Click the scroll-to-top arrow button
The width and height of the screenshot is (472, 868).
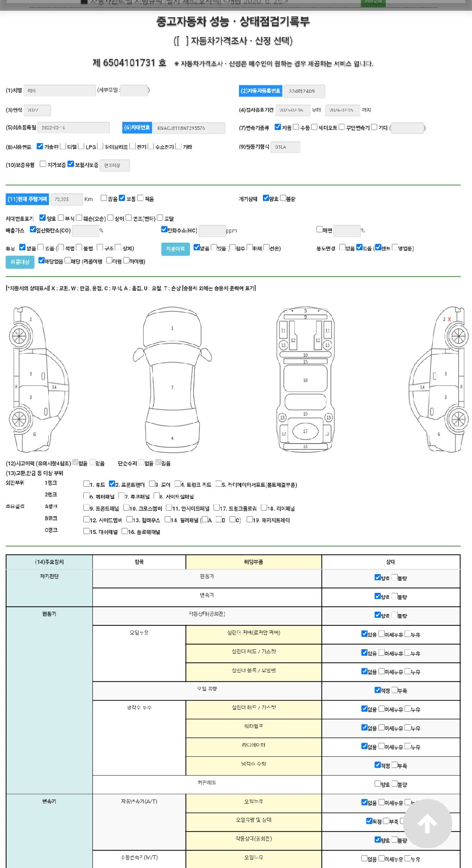427,823
